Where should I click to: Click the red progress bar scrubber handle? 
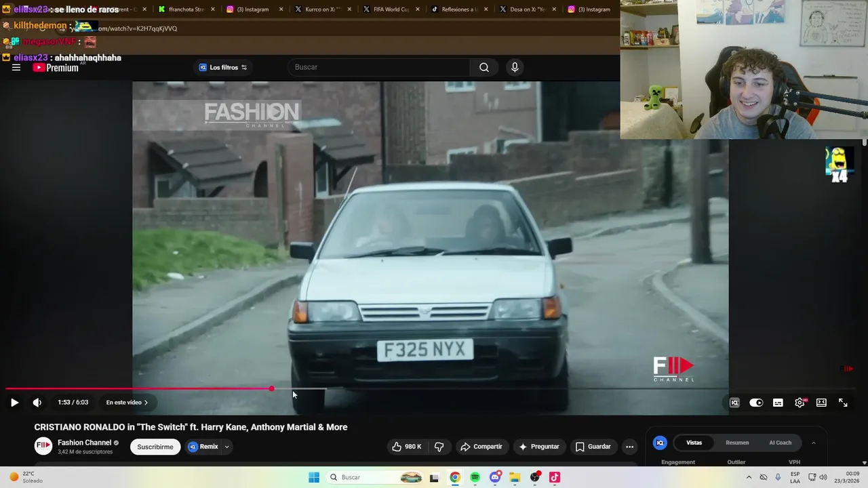click(x=271, y=388)
